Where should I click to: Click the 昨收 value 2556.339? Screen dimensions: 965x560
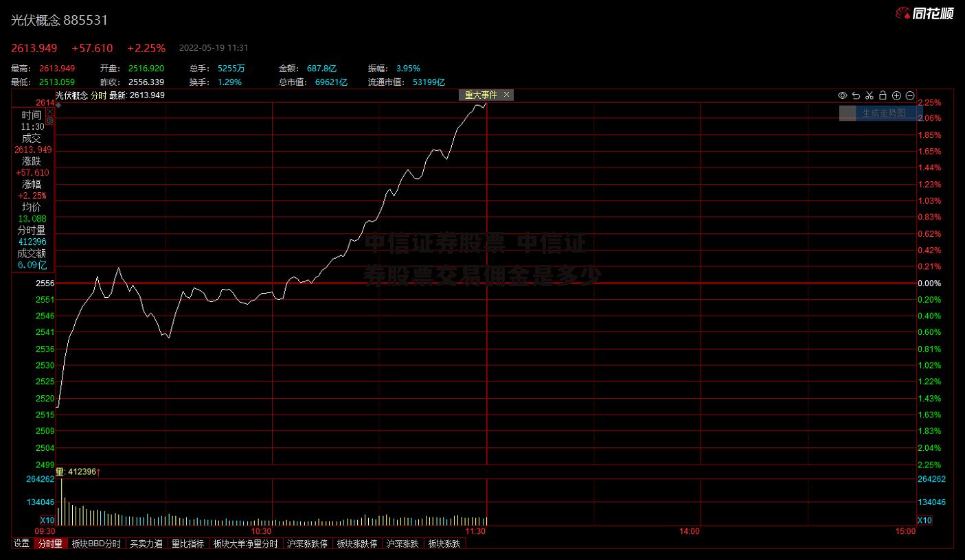point(146,82)
